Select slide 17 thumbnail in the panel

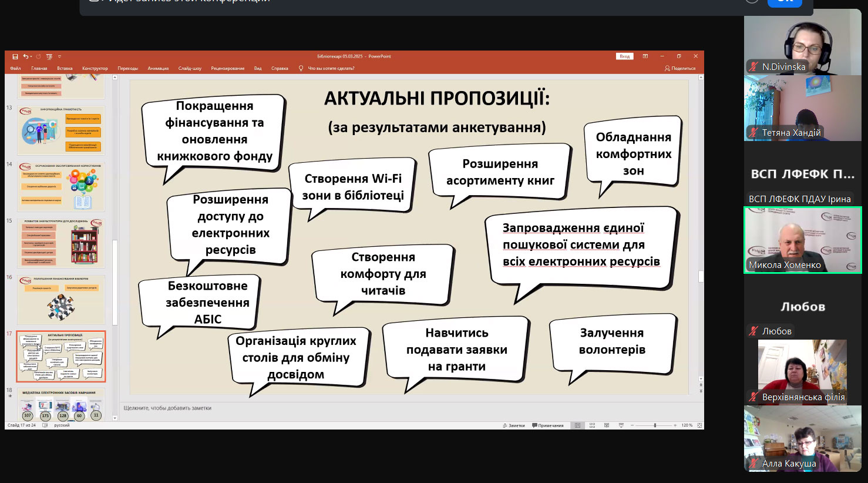61,357
